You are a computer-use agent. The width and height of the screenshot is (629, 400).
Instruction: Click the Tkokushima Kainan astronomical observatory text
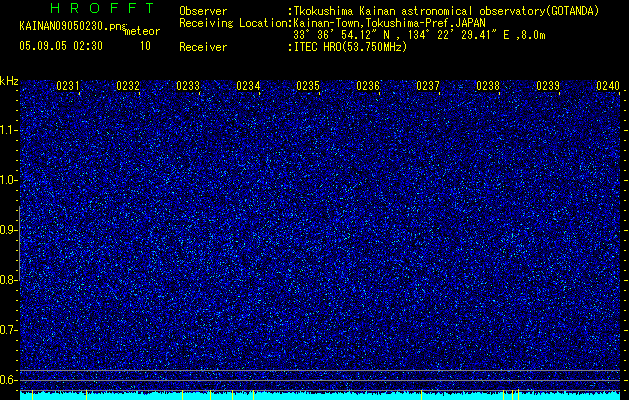(x=446, y=11)
